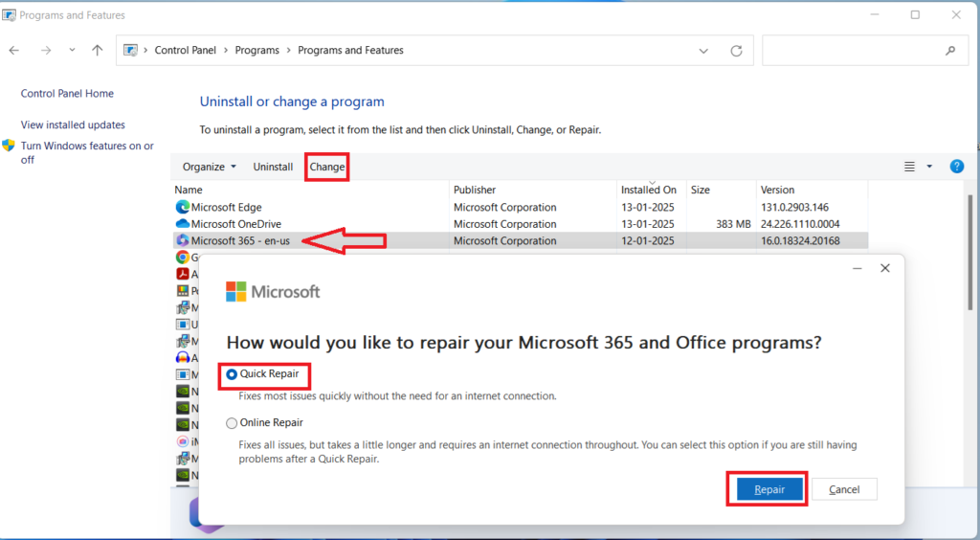Click the Windows features shield icon
The height and width of the screenshot is (540, 980).
pyautogui.click(x=8, y=146)
